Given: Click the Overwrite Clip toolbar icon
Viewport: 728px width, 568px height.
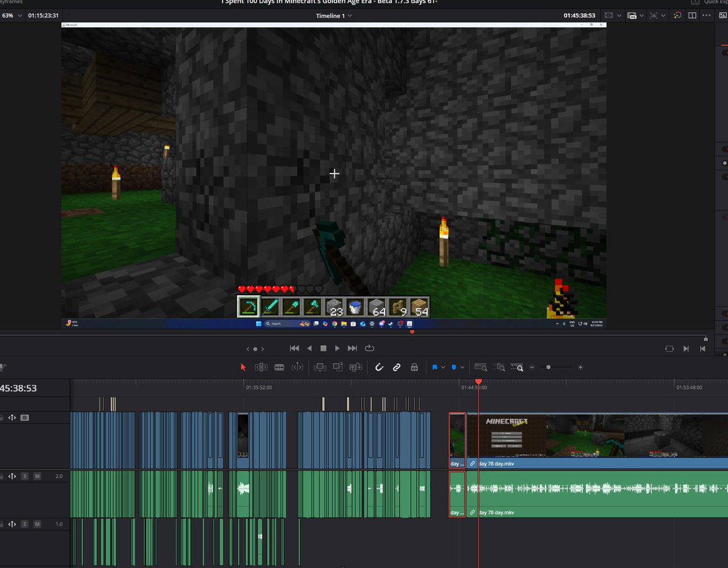Looking at the screenshot, I should 338,367.
